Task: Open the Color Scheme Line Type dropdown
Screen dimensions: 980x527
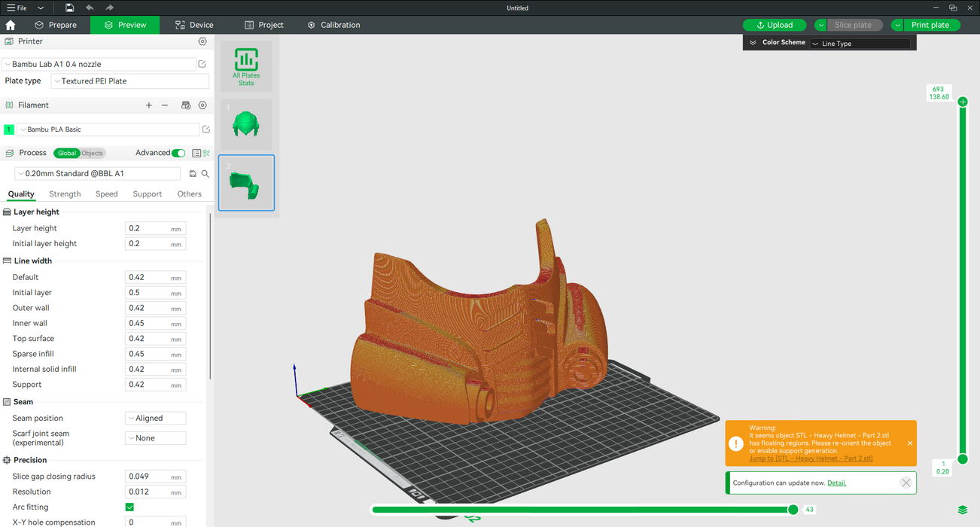Action: pos(860,44)
